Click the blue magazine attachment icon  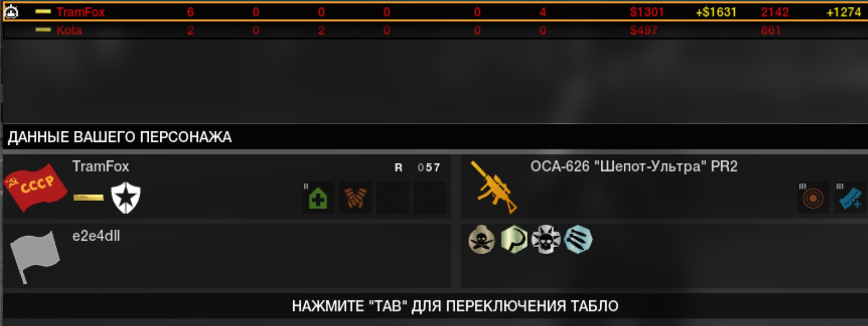coord(851,198)
